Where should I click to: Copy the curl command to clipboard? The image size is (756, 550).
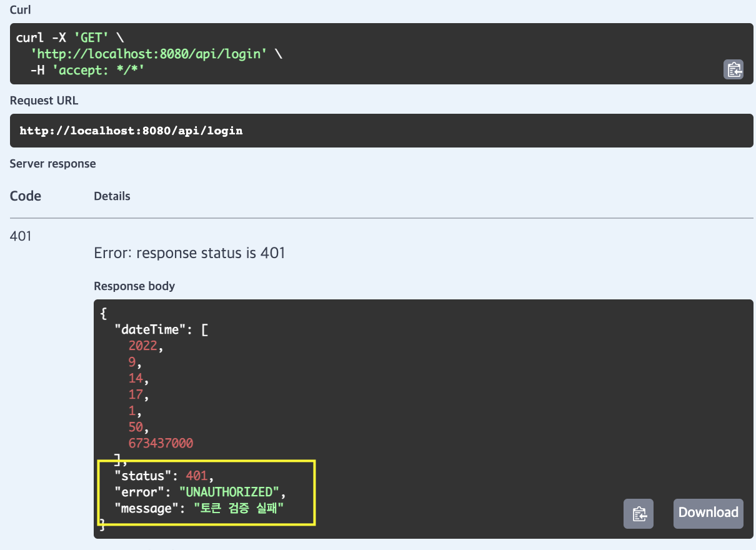point(734,69)
